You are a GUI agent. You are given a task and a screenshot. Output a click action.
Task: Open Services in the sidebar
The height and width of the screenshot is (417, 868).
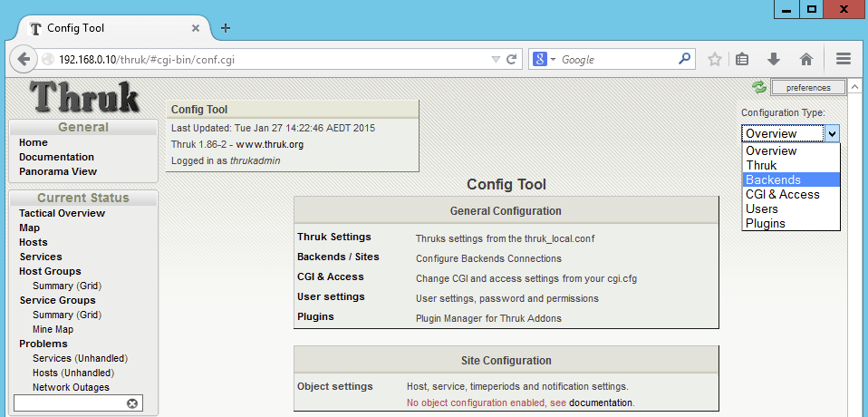click(x=41, y=257)
